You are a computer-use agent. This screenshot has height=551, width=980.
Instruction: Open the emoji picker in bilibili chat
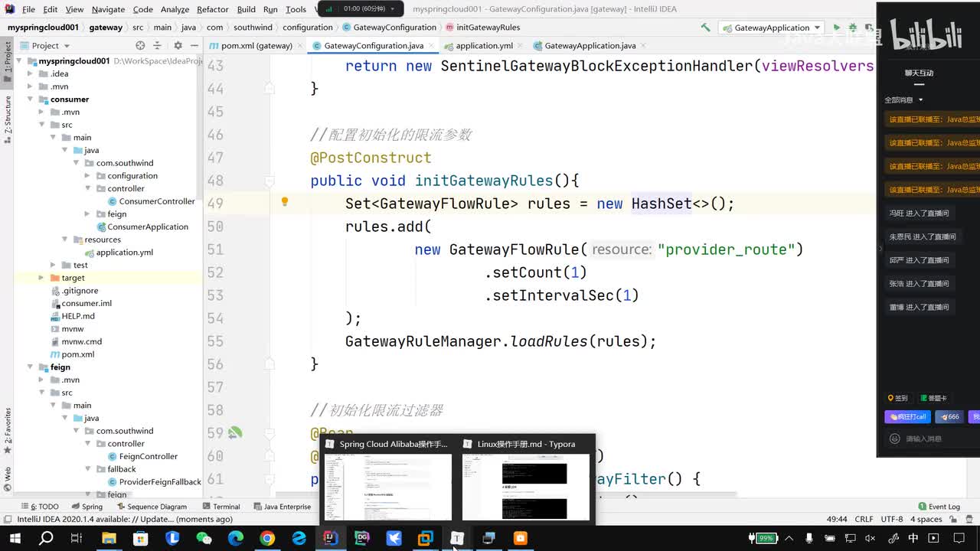pos(894,439)
